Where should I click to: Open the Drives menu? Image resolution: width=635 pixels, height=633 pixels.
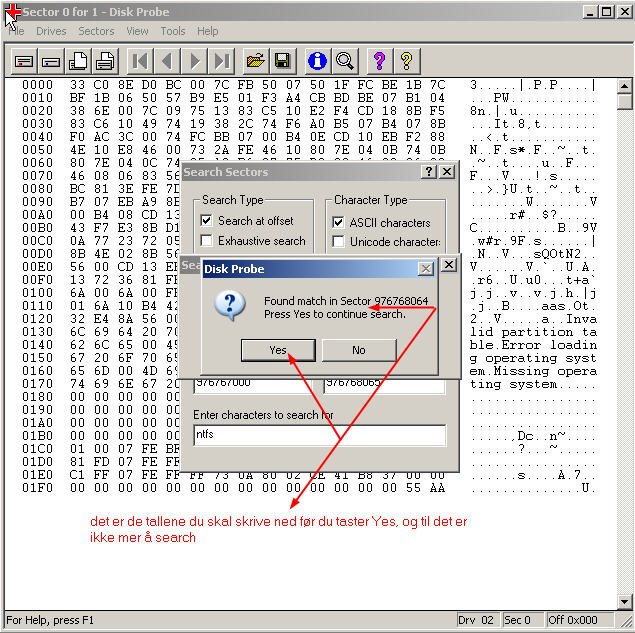(51, 31)
